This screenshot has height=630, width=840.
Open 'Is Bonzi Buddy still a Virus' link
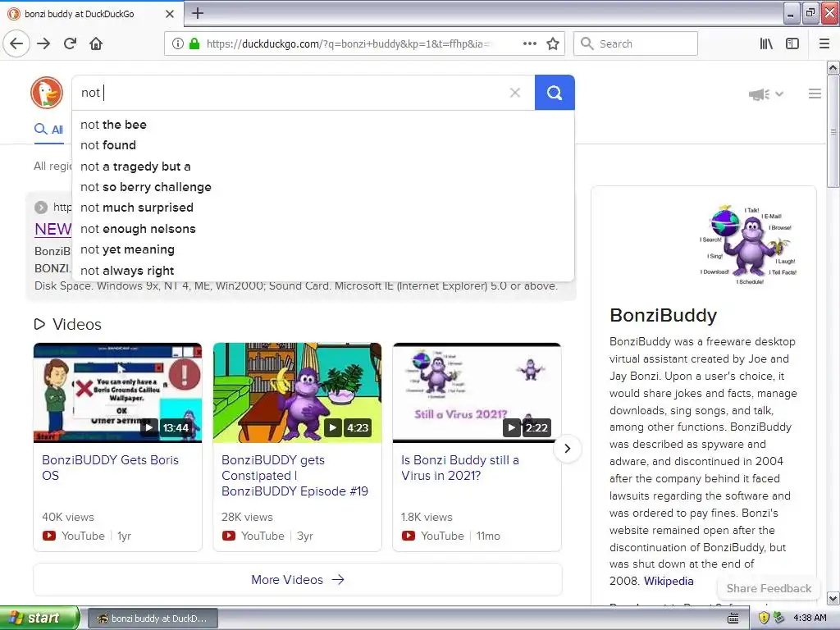coord(459,468)
